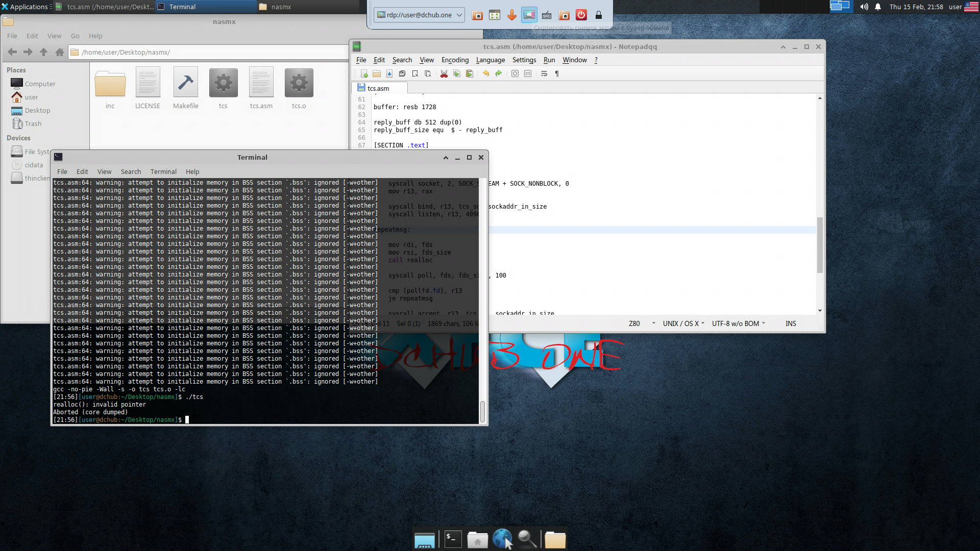The width and height of the screenshot is (980, 551).
Task: Toggle word wrap in Notepadqq toolbar
Action: tap(544, 74)
